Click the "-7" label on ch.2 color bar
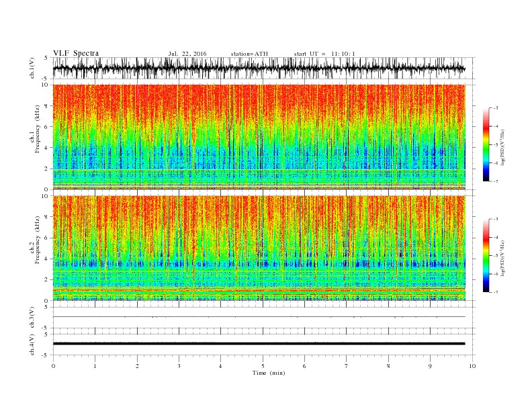Screen dimensions: 532x411 496,292
